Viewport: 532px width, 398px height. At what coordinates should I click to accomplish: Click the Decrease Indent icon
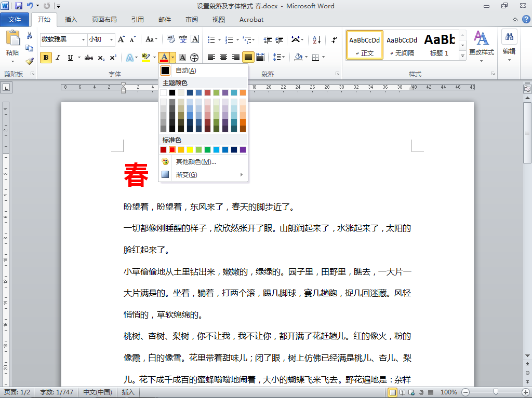[x=268, y=39]
